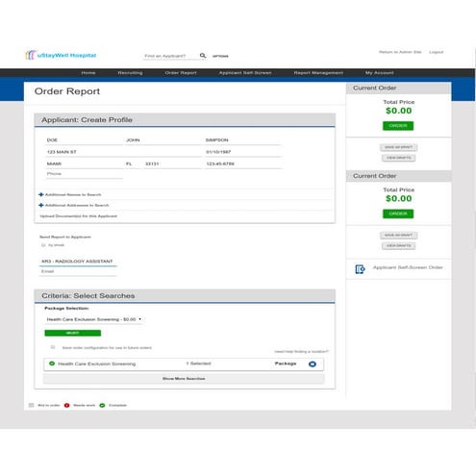Click the Health Care Exclusion Screening row label

click(97, 363)
